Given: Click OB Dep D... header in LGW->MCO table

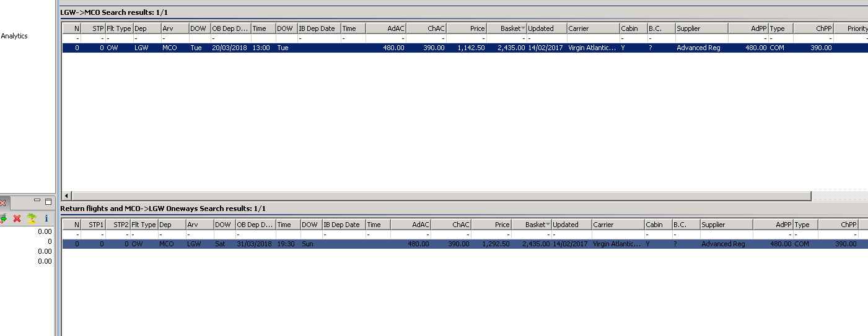Looking at the screenshot, I should coord(230,28).
